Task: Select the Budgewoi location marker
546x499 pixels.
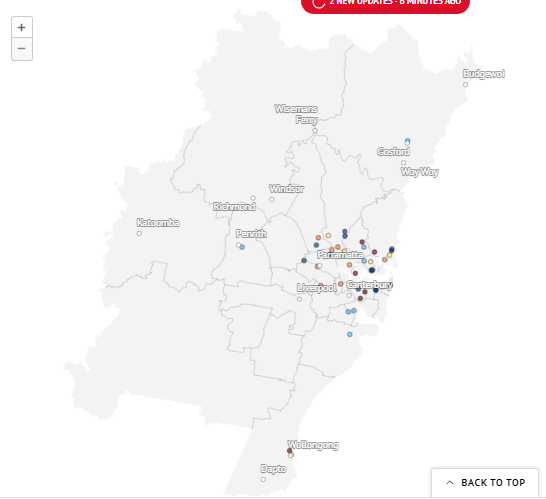Action: click(466, 85)
